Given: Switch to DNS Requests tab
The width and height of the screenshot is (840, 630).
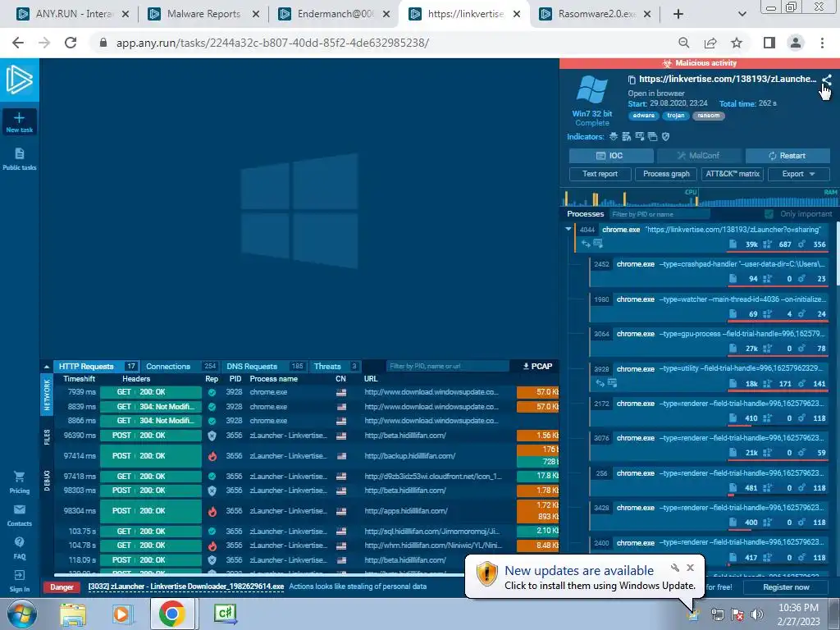Looking at the screenshot, I should tap(265, 367).
